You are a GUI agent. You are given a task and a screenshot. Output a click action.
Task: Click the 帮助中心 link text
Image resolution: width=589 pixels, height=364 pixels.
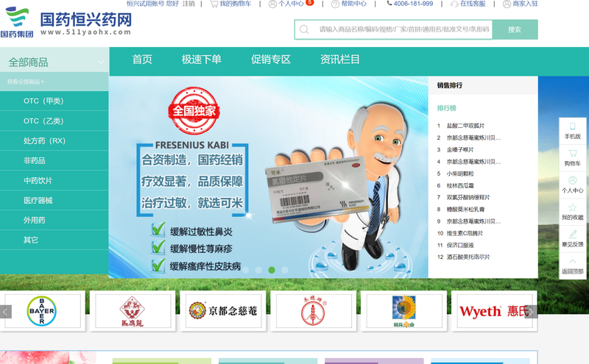pyautogui.click(x=354, y=4)
